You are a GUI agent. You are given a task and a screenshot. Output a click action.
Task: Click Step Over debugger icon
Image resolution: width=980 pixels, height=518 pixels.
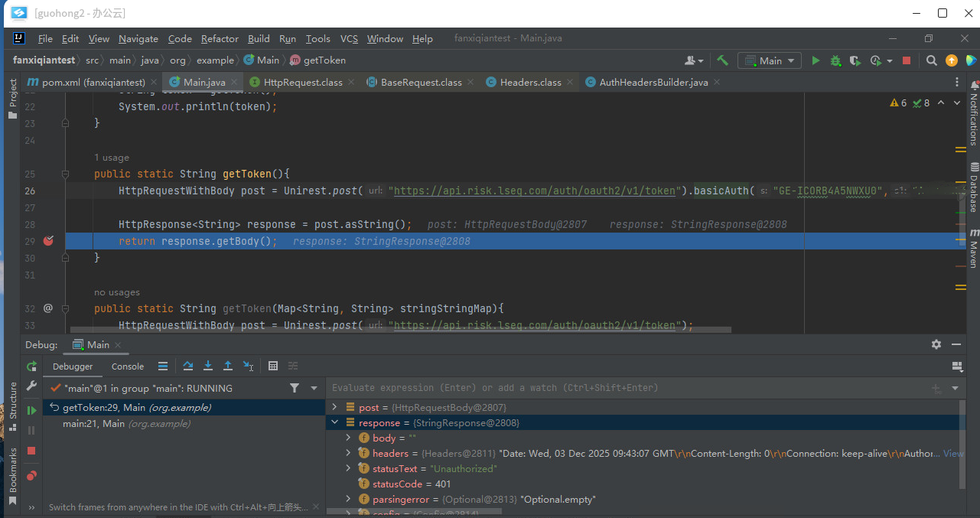pos(188,367)
